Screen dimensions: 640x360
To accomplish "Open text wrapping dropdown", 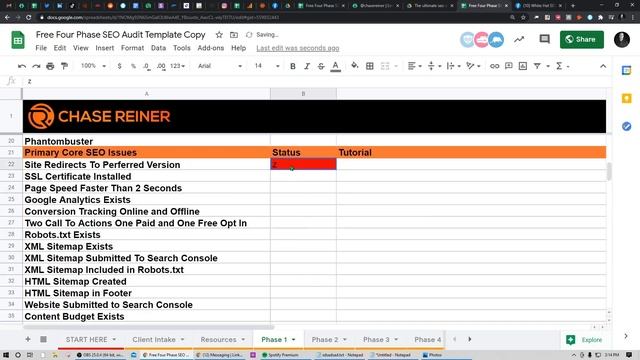I will (453, 66).
